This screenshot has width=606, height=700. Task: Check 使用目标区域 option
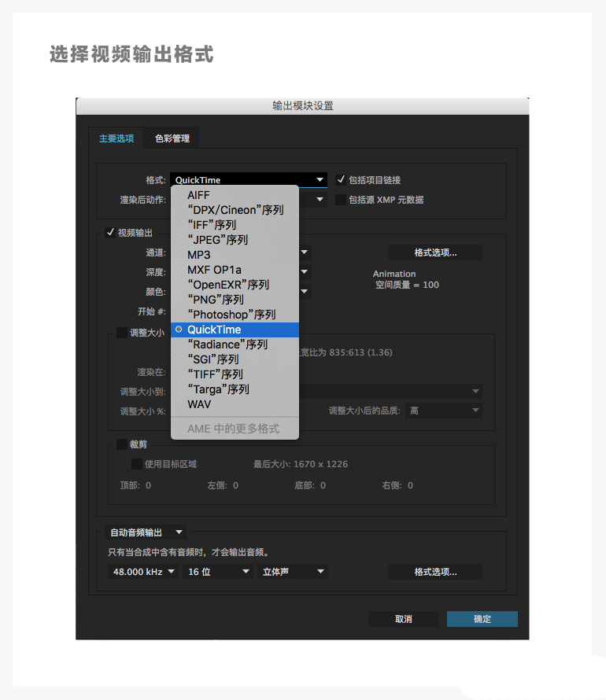pyautogui.click(x=137, y=464)
